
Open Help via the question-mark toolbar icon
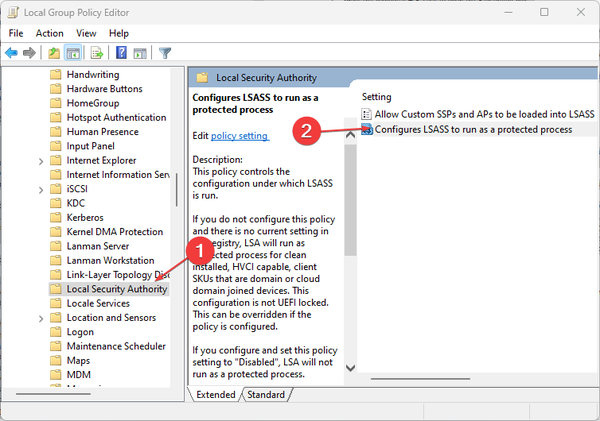coord(121,53)
